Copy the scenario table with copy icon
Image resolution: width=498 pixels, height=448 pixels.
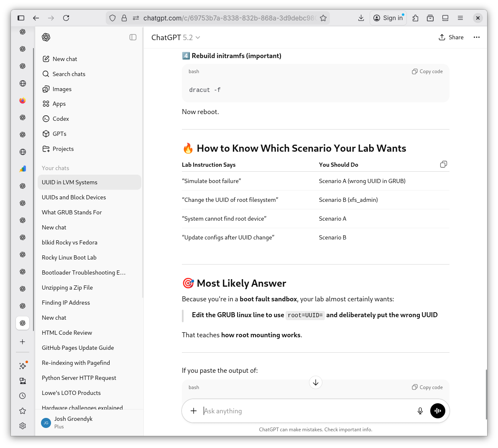click(444, 165)
